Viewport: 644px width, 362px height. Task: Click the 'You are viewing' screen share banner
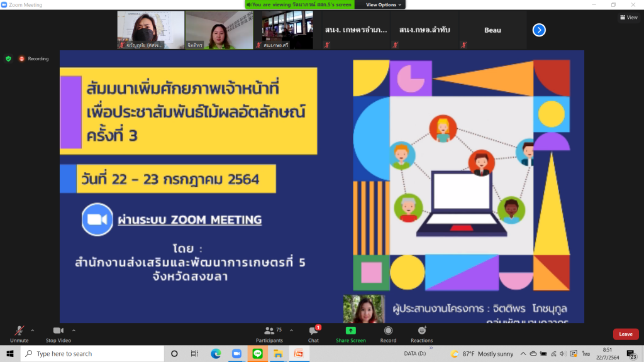pos(300,4)
